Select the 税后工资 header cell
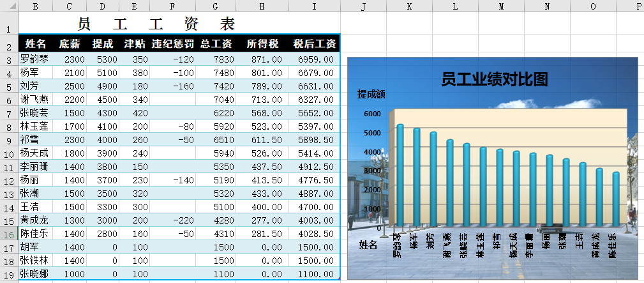This screenshot has height=283, width=644. (314, 44)
